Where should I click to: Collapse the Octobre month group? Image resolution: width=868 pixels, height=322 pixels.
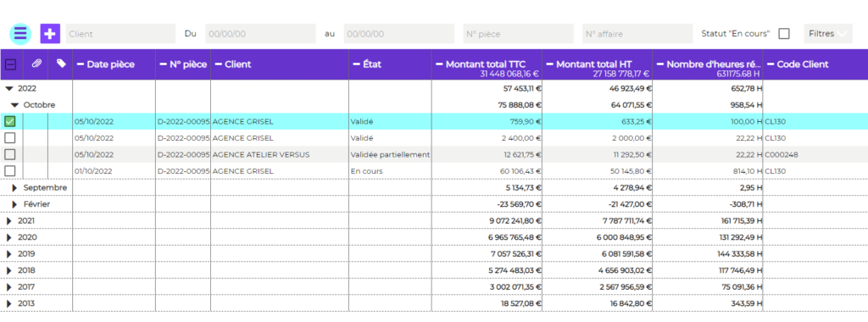tap(15, 104)
